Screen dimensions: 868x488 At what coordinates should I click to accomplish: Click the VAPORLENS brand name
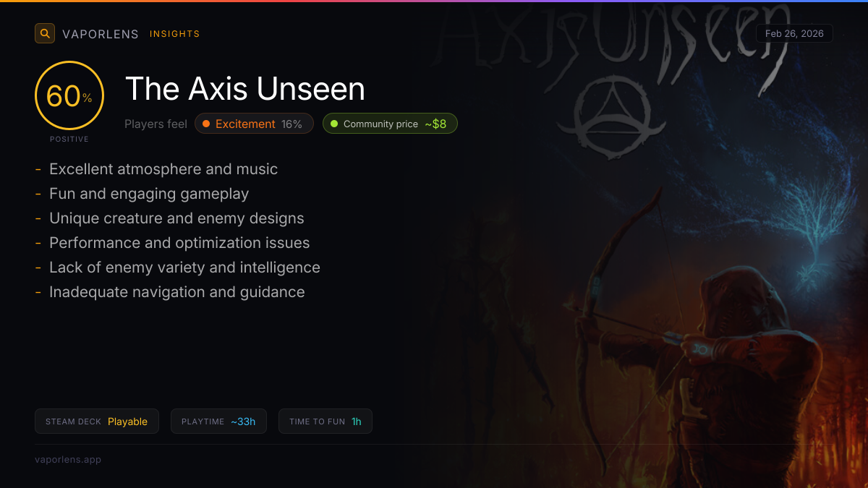point(101,34)
